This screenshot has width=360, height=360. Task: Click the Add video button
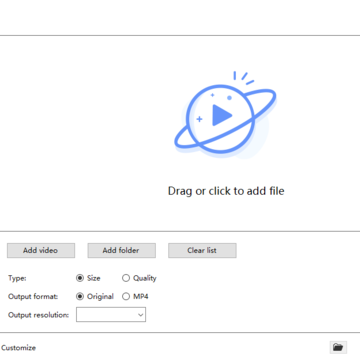coord(41,250)
